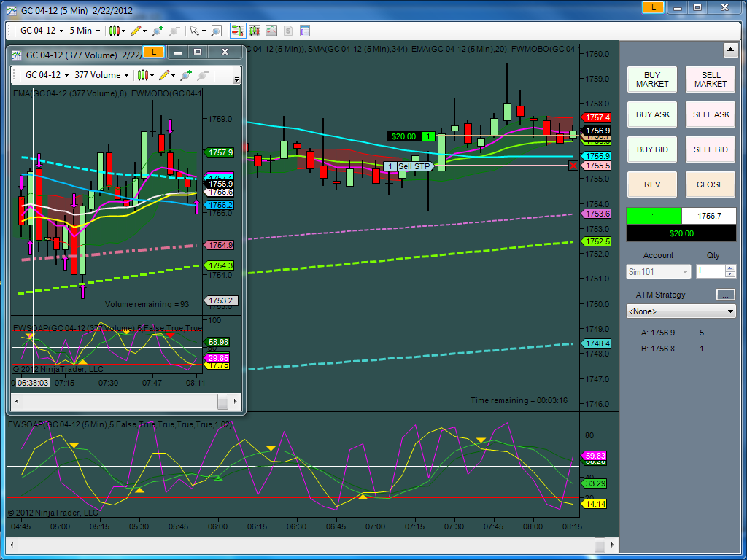
Task: Click the 1757.4 red price marker
Action: [x=596, y=117]
